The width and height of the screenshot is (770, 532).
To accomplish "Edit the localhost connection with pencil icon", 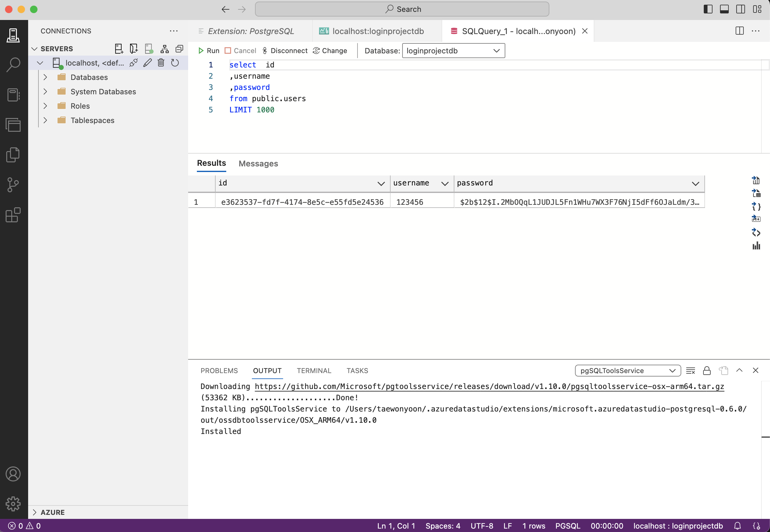I will coord(147,63).
